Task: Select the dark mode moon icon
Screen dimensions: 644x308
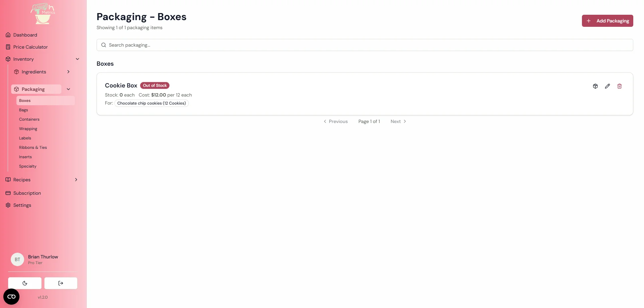Action: point(25,283)
